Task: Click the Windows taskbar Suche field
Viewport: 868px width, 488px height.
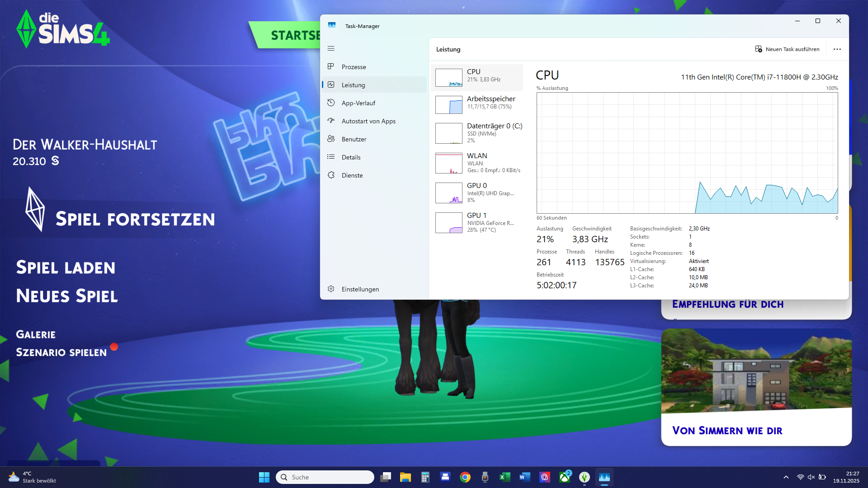Action: click(x=325, y=477)
